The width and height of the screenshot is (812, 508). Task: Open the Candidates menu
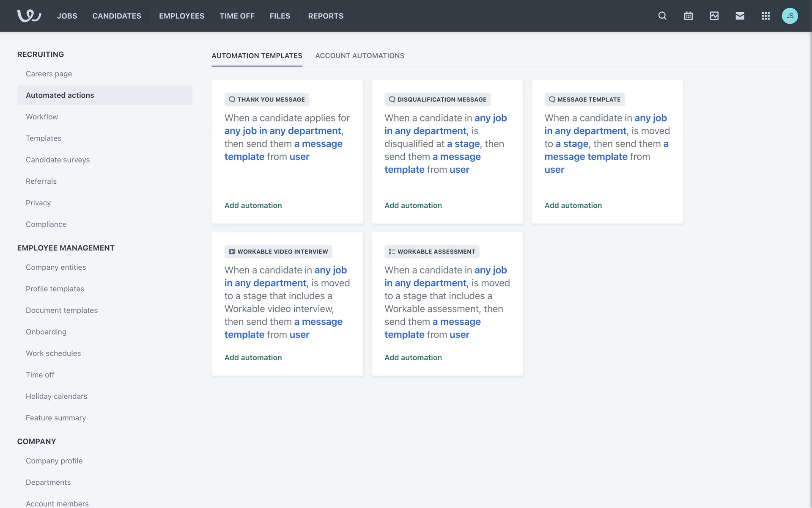point(117,16)
